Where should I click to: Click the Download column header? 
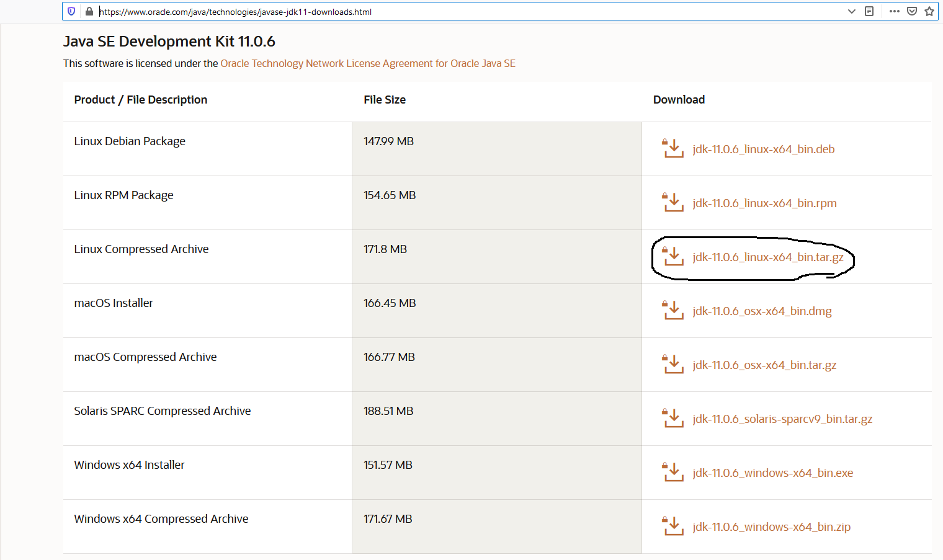click(x=679, y=100)
